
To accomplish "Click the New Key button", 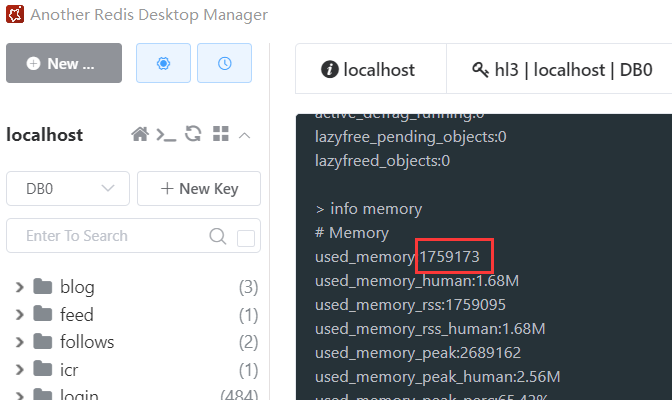I will [199, 188].
